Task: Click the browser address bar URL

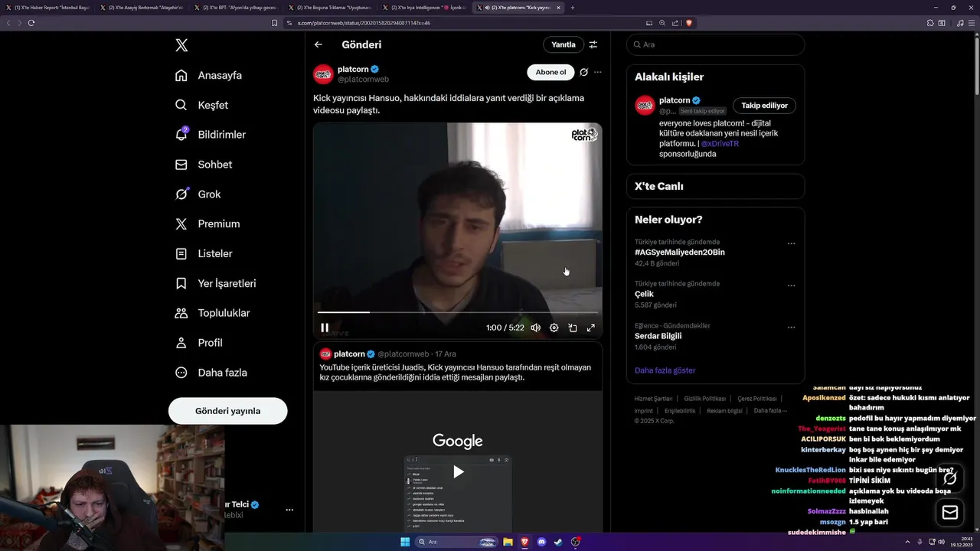Action: [x=364, y=23]
